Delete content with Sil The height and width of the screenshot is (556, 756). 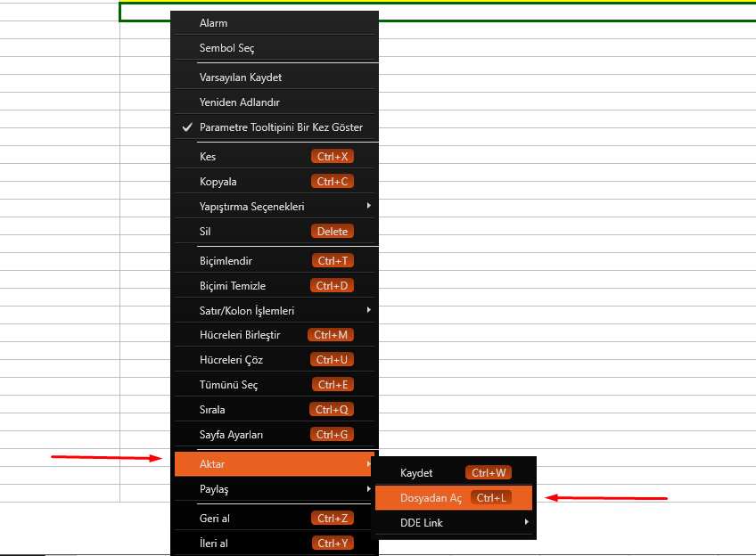[206, 232]
